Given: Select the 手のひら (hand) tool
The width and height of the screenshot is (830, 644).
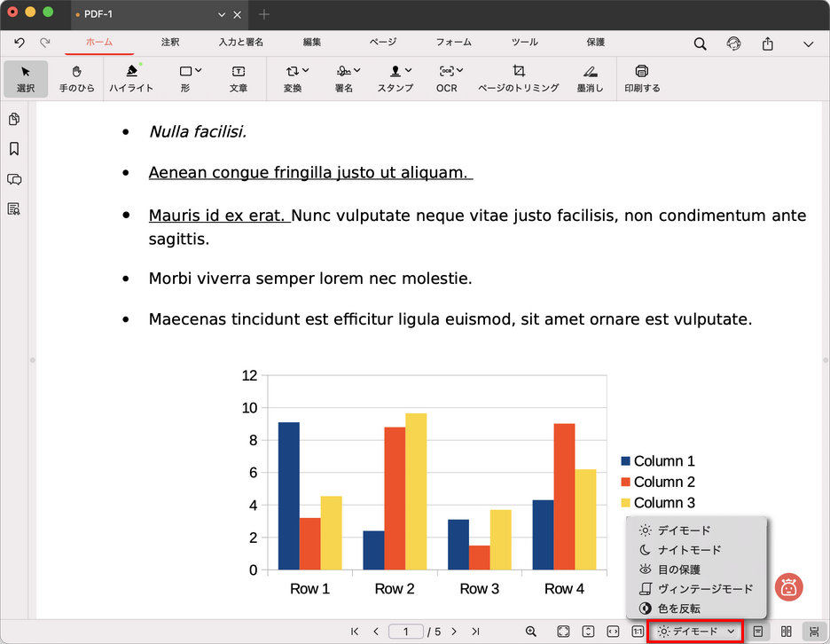Looking at the screenshot, I should tap(76, 78).
